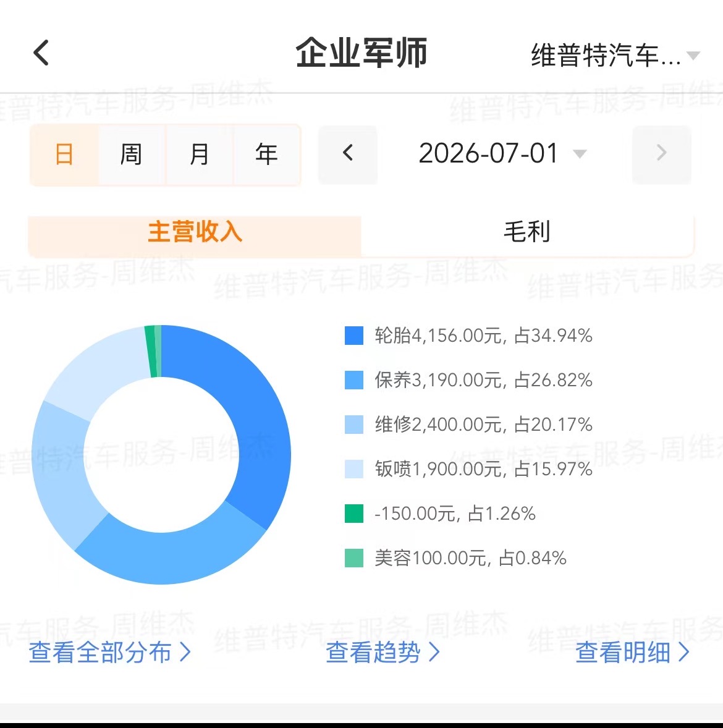Image resolution: width=723 pixels, height=728 pixels.
Task: Click the -150.00元 legend color swatch
Action: (x=354, y=514)
